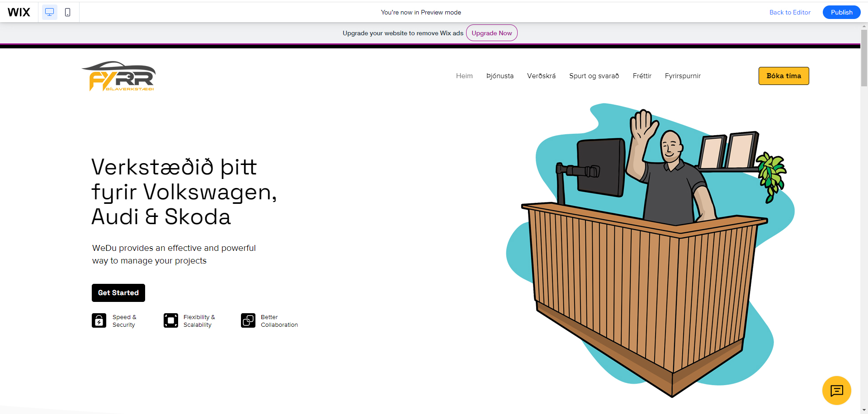
Task: Navigate to Fréttir
Action: [x=642, y=76]
